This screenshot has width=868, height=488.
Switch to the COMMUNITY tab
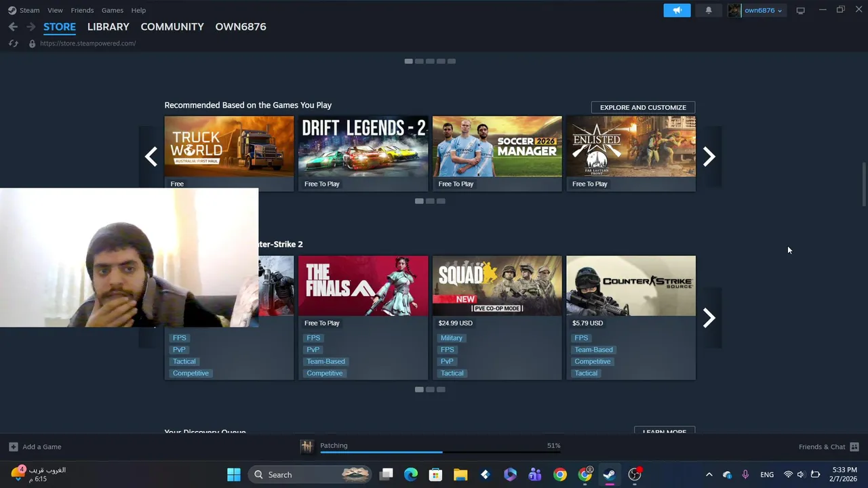172,26
